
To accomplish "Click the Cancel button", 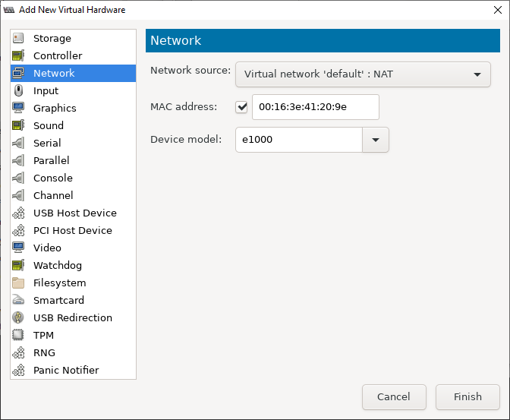I will 393,396.
